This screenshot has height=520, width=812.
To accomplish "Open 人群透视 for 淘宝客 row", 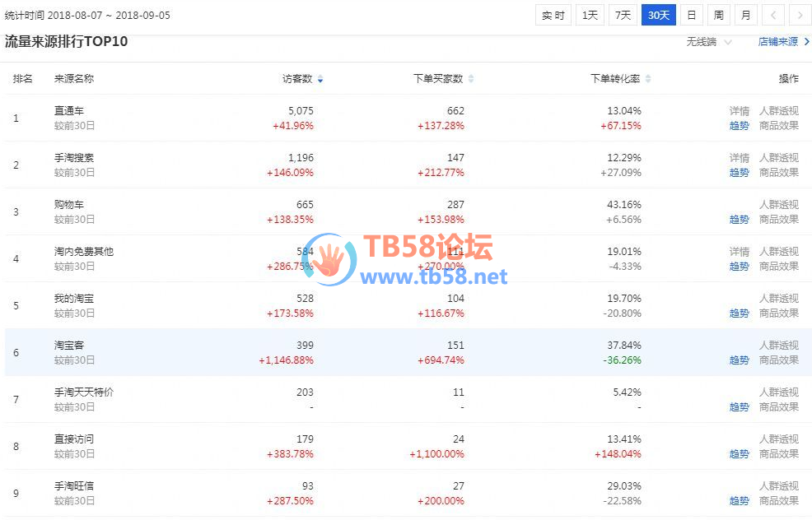I will pos(779,346).
